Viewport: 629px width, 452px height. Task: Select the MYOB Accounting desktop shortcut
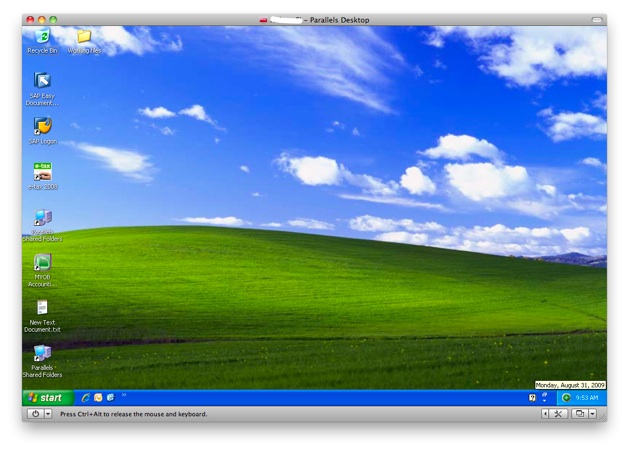coord(42,270)
